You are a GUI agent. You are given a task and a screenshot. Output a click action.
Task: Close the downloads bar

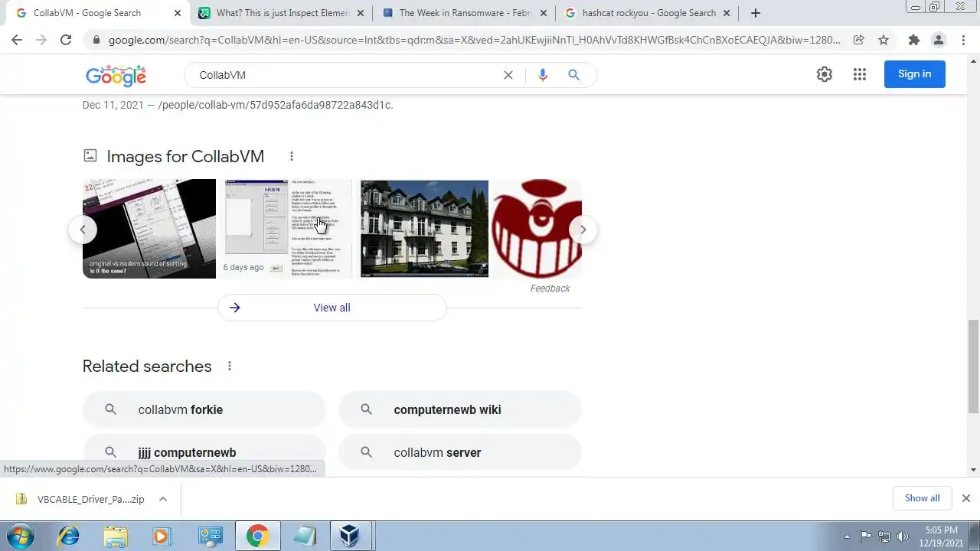[965, 498]
